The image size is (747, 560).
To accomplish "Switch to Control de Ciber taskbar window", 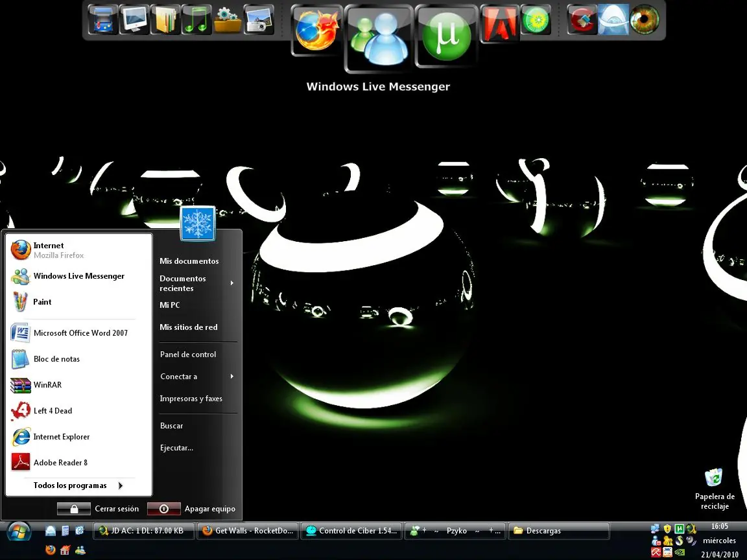I will (352, 531).
